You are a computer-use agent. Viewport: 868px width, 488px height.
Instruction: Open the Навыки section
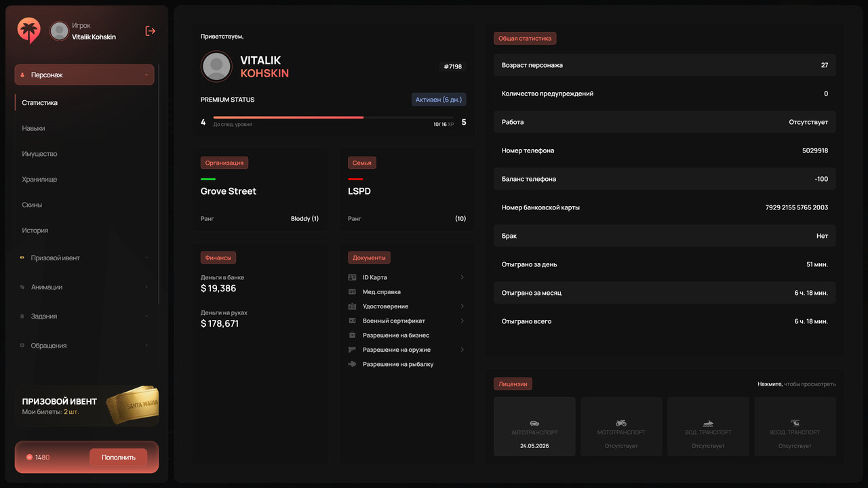(33, 128)
